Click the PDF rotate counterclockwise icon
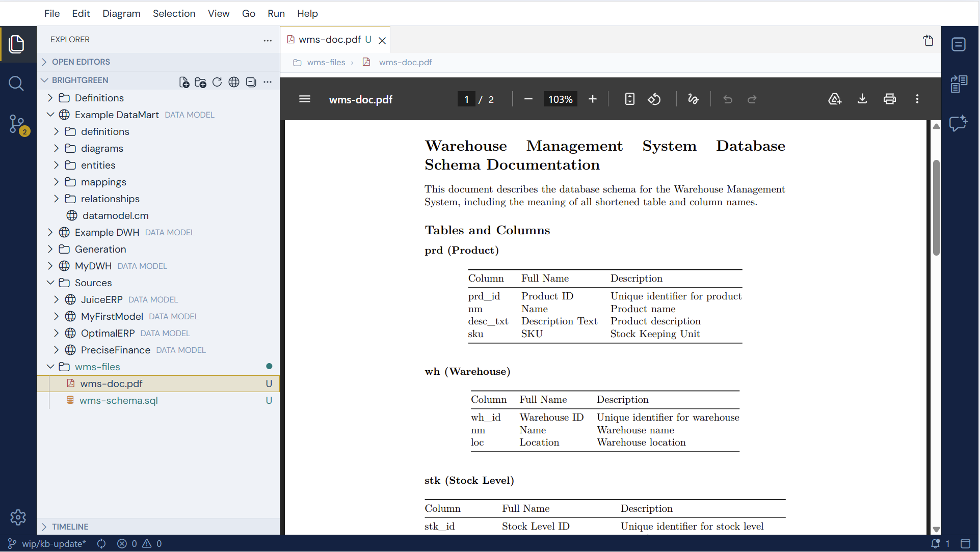Image resolution: width=980 pixels, height=552 pixels. tap(654, 99)
